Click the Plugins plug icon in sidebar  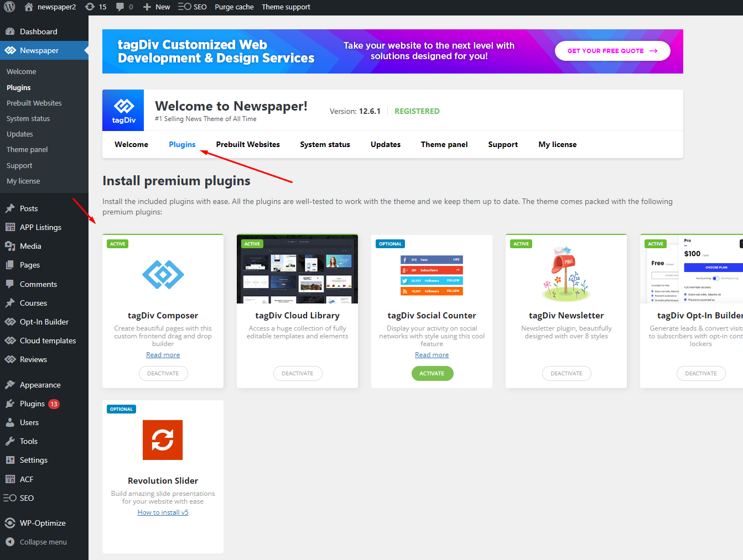pyautogui.click(x=10, y=404)
